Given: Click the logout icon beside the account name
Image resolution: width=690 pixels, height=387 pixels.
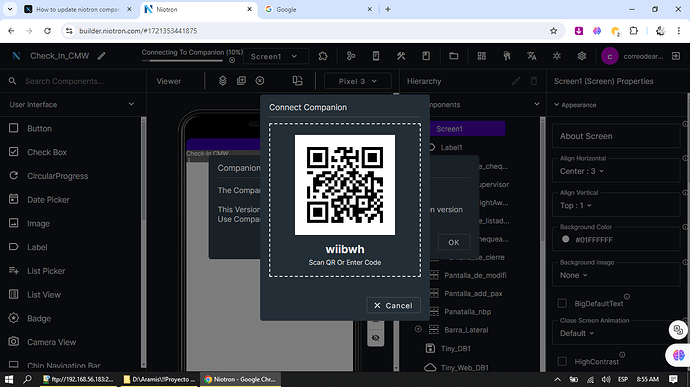Looking at the screenshot, I should point(676,56).
